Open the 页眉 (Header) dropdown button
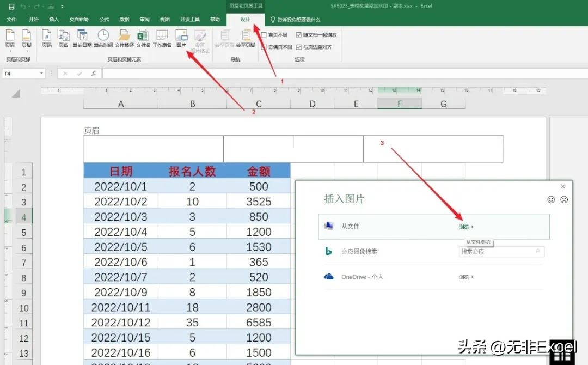Image resolution: width=588 pixels, height=365 pixels. click(10, 40)
